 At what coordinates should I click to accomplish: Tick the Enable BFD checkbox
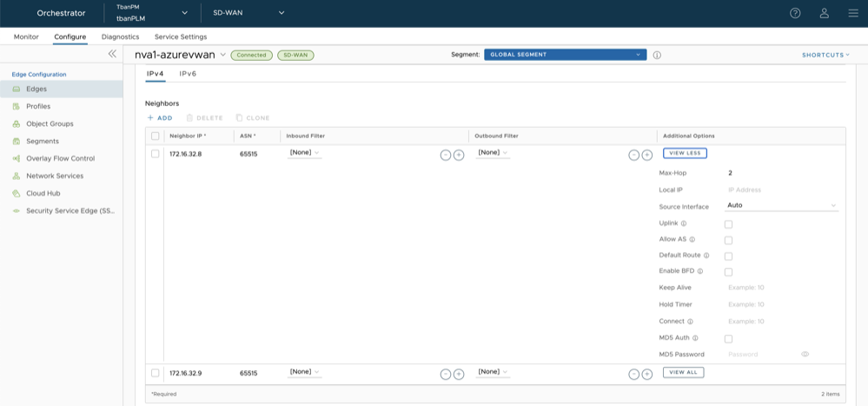[728, 272]
